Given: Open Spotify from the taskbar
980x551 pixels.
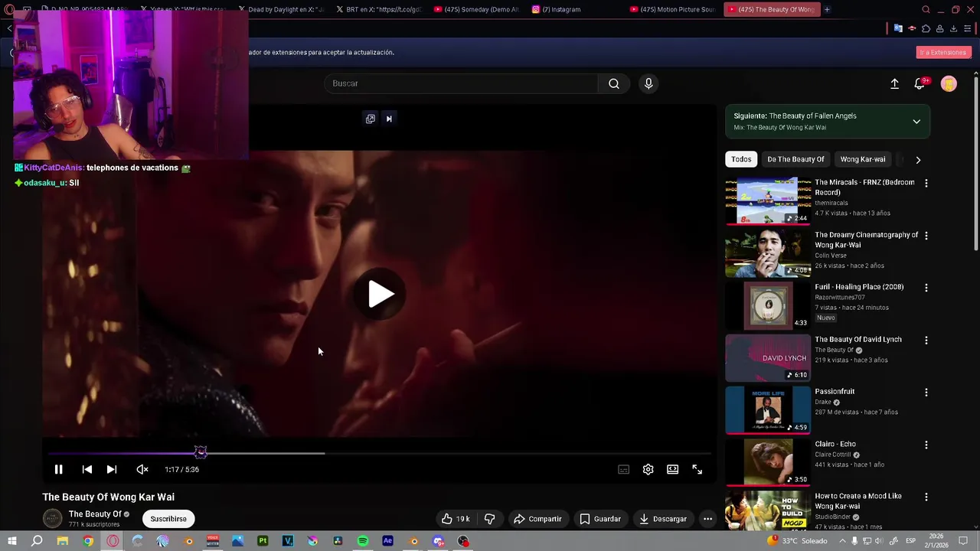Looking at the screenshot, I should point(363,541).
